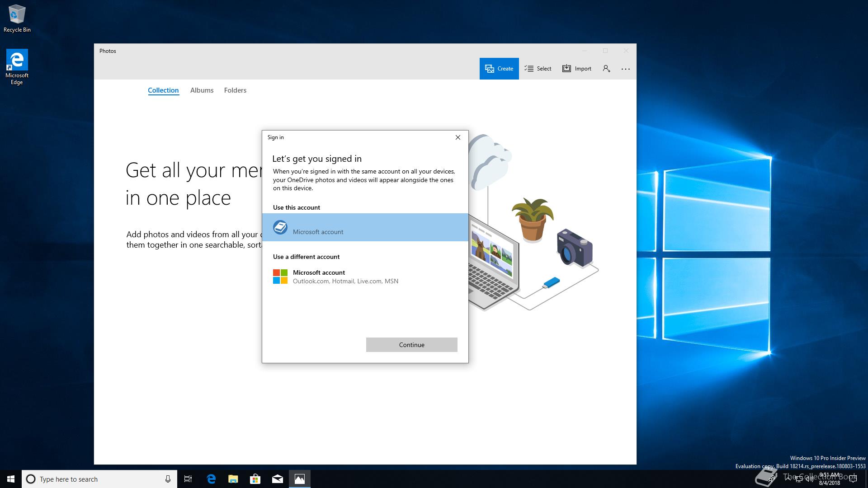Click the Windows Start button
This screenshot has height=488, width=868.
tap(11, 479)
